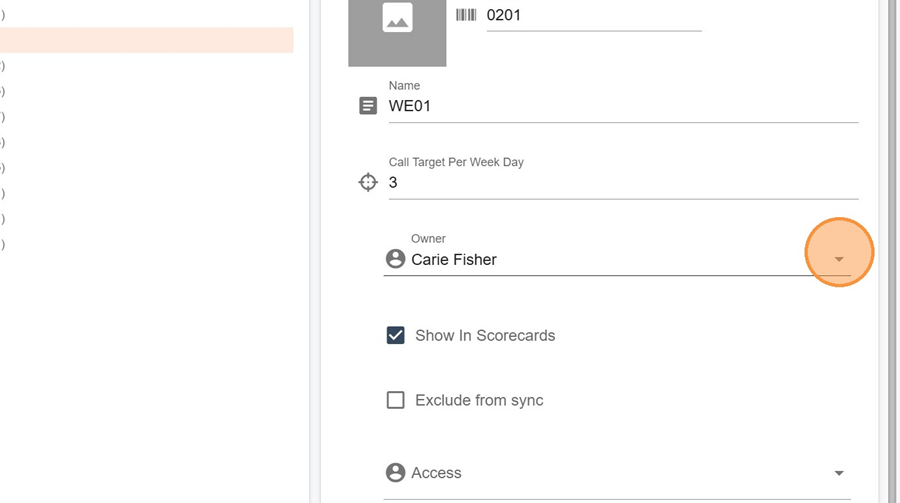Expand the Access dropdown arrow
Viewport: 900px width, 503px height.
pos(839,473)
